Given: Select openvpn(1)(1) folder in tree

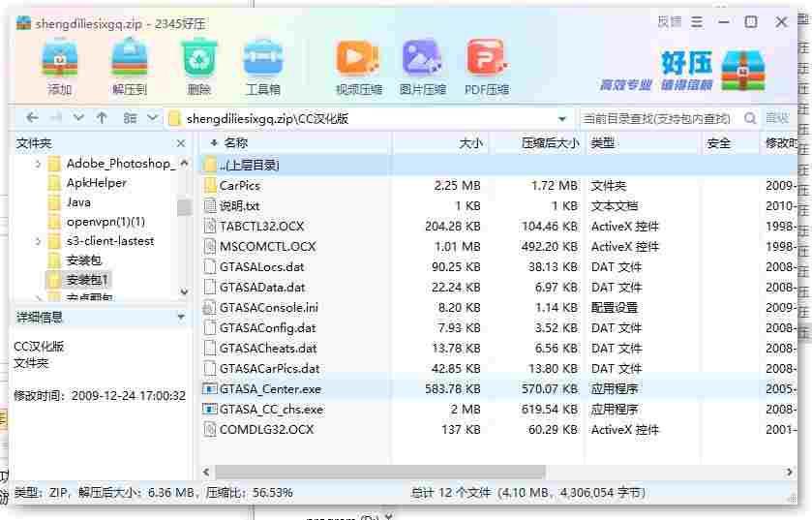Looking at the screenshot, I should coord(105,222).
